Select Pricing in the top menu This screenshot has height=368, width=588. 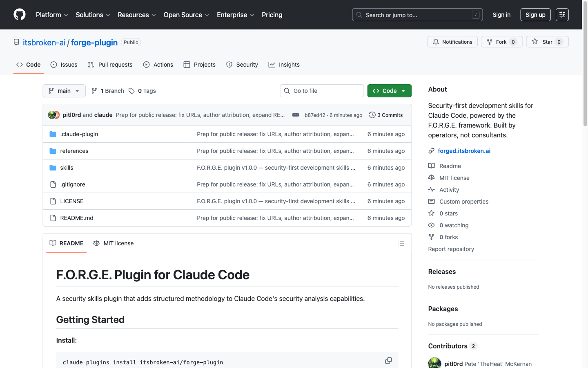tap(272, 15)
